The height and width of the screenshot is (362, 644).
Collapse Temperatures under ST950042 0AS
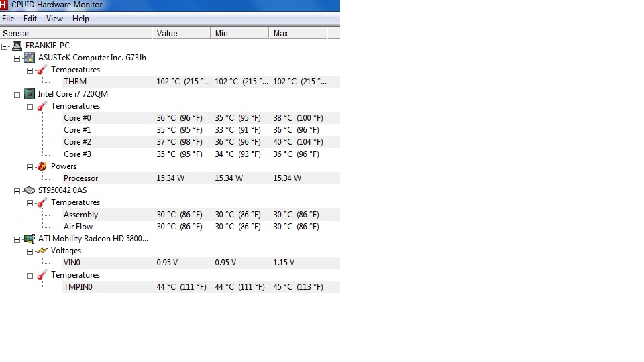click(30, 203)
